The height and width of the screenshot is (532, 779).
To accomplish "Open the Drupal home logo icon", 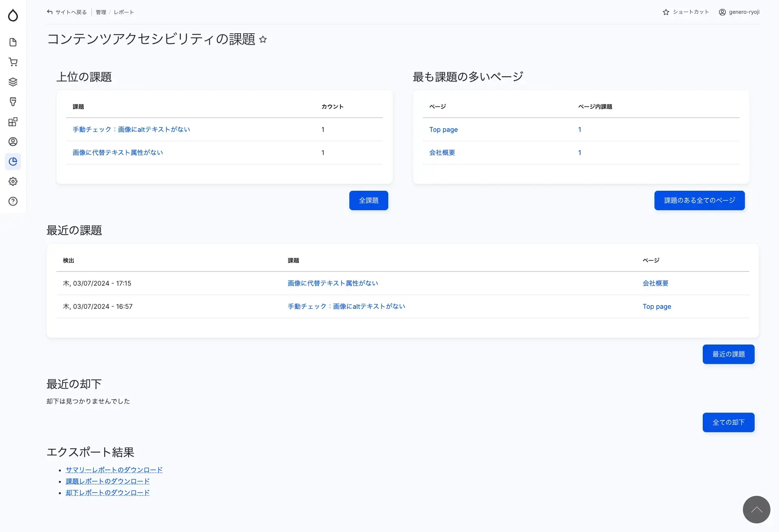I will [13, 15].
